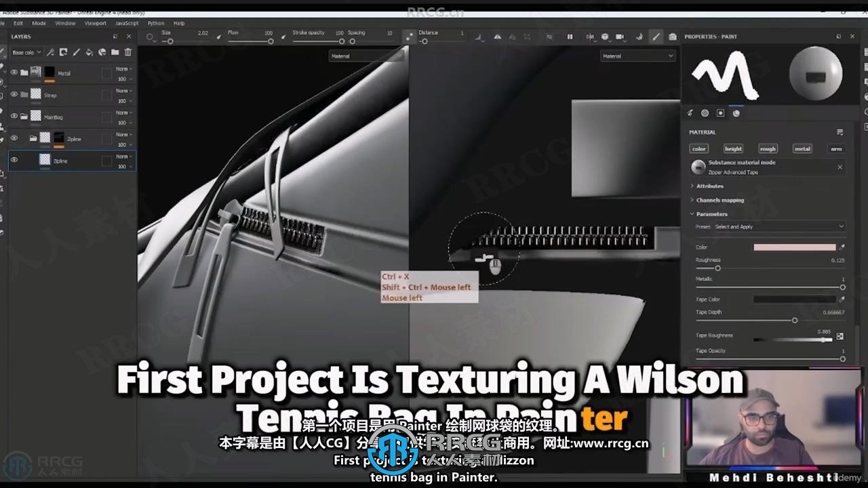Open the rendering mode camera icon
This screenshot has width=868, height=488.
click(673, 37)
